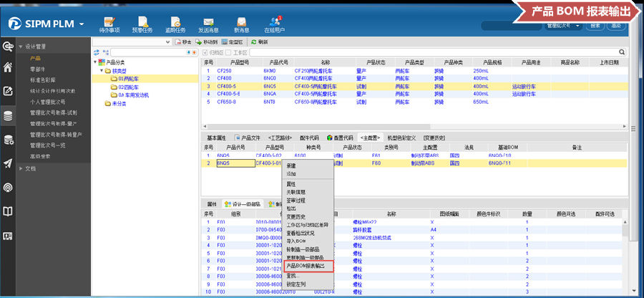
Task: Open the 新消息 new messages icon
Action: tap(241, 24)
